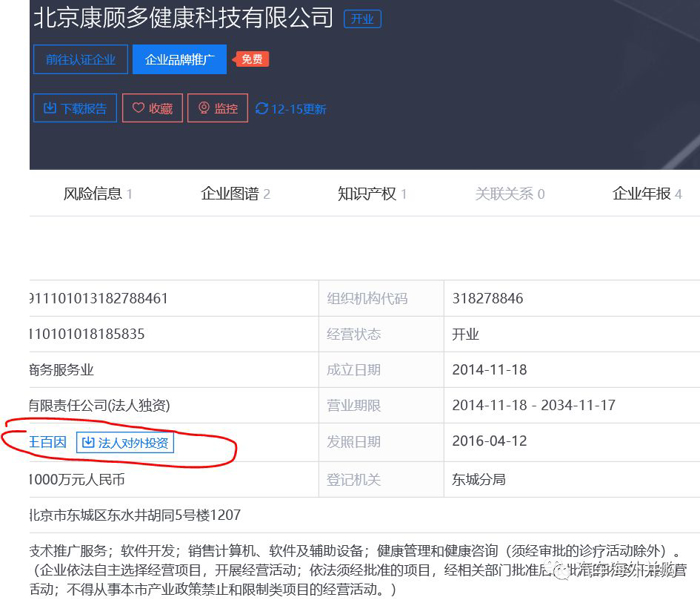Click the 登记机关 label
This screenshot has width=700, height=599.
[354, 479]
